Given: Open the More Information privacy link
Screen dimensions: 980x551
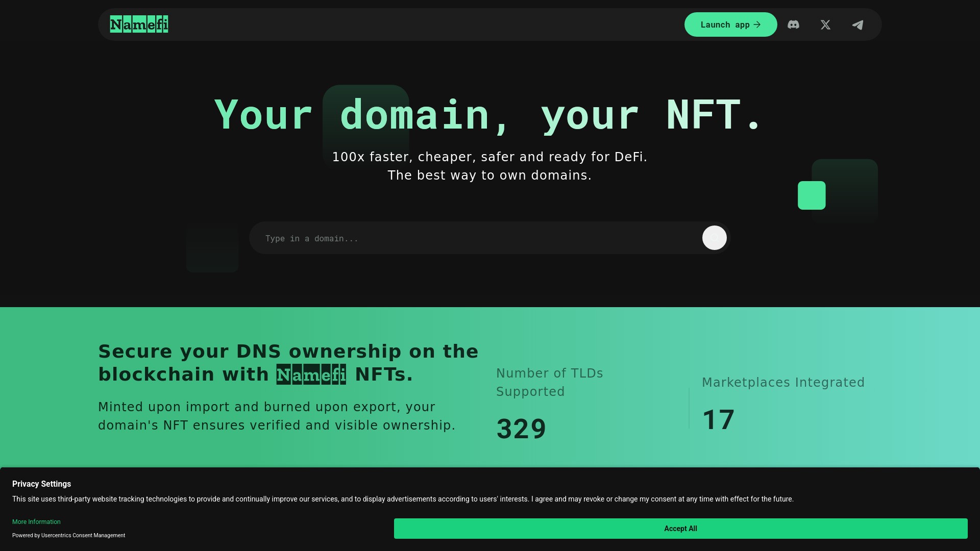Looking at the screenshot, I should tap(36, 522).
